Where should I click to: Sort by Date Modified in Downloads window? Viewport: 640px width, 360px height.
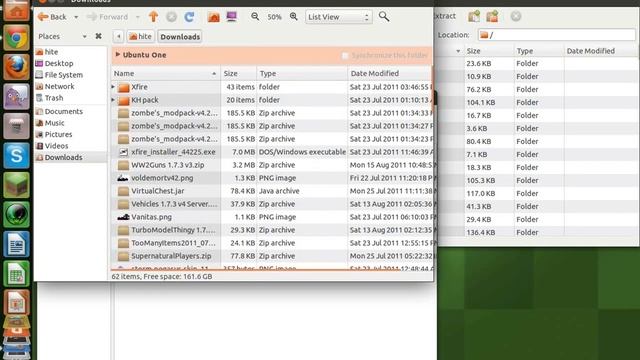[x=390, y=73]
